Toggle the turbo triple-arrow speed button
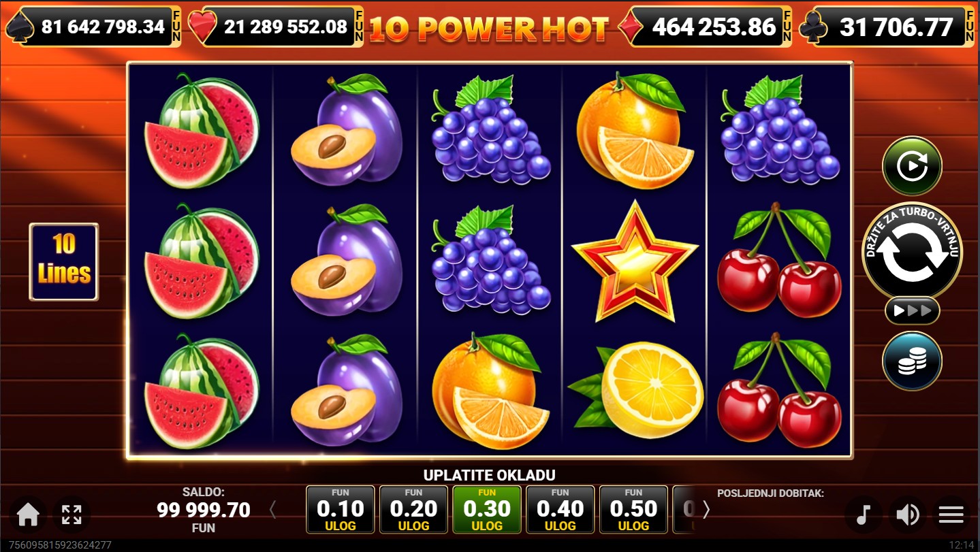This screenshot has height=552, width=980. 912,311
